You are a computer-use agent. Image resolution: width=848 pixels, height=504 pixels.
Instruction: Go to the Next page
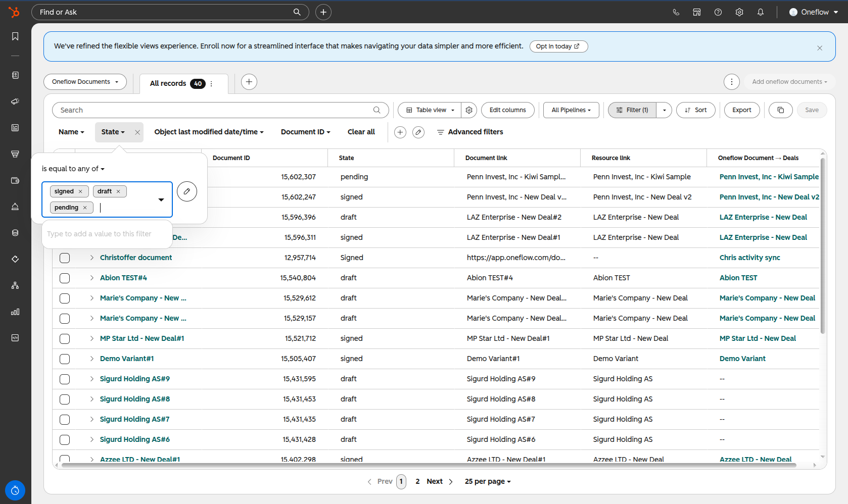pos(440,482)
